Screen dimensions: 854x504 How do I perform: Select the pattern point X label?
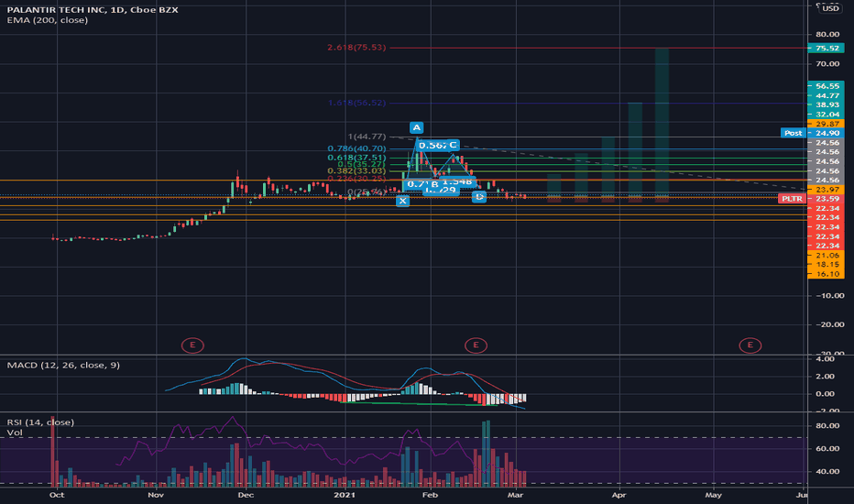click(x=402, y=201)
